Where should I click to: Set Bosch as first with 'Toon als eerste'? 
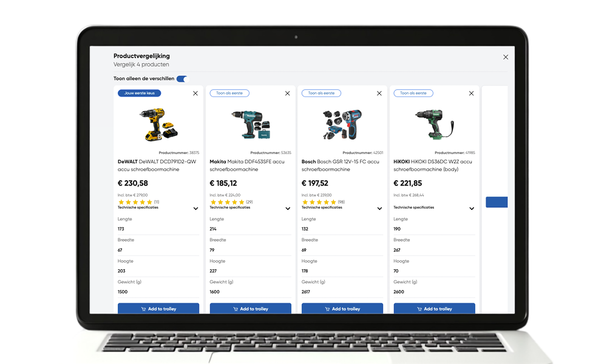click(321, 93)
